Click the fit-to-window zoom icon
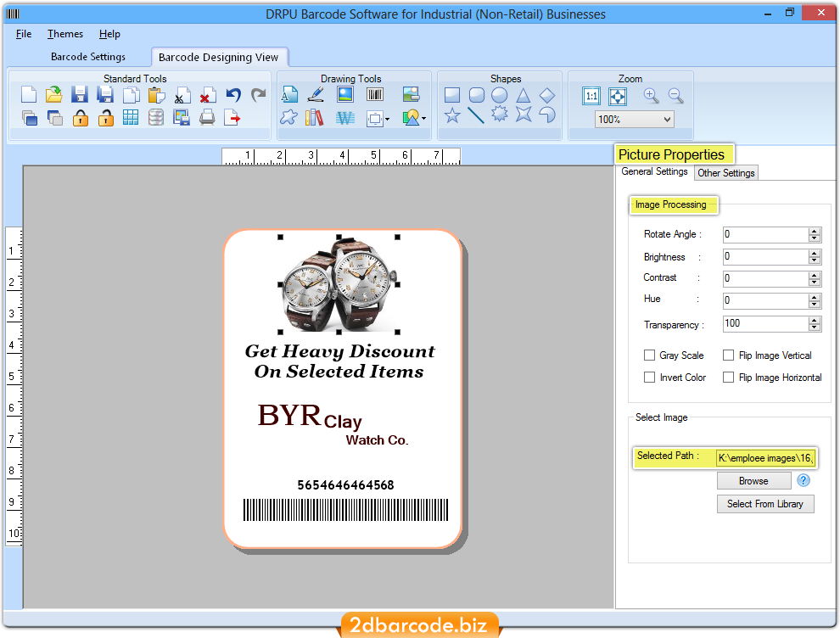840x638 pixels. (x=618, y=97)
